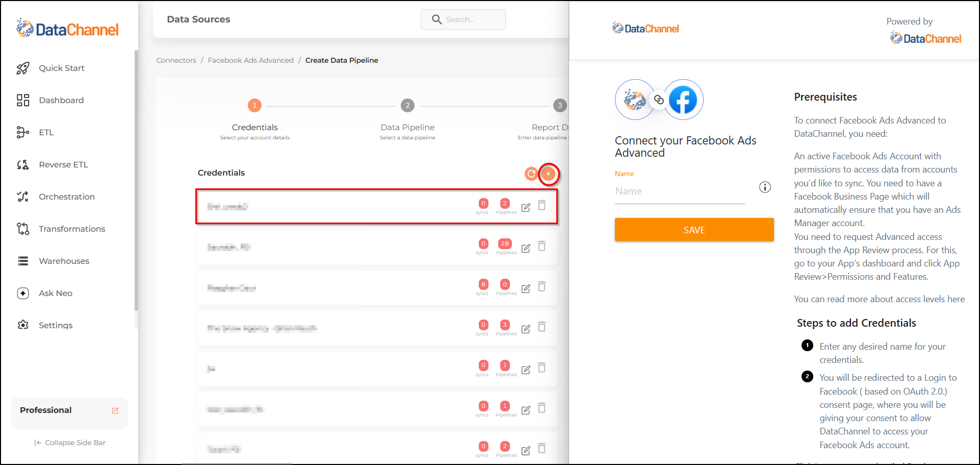The width and height of the screenshot is (980, 465).
Task: Select step 1 Credentials circle
Action: coord(254,106)
